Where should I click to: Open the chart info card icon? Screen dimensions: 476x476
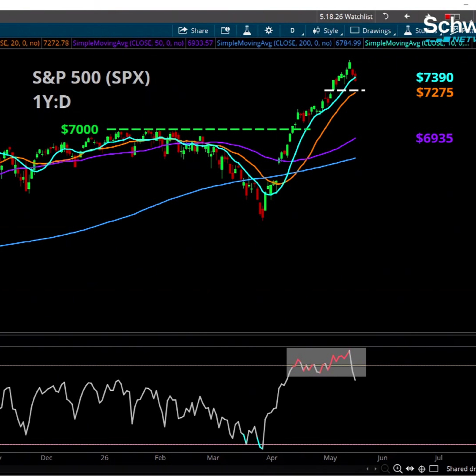click(225, 31)
